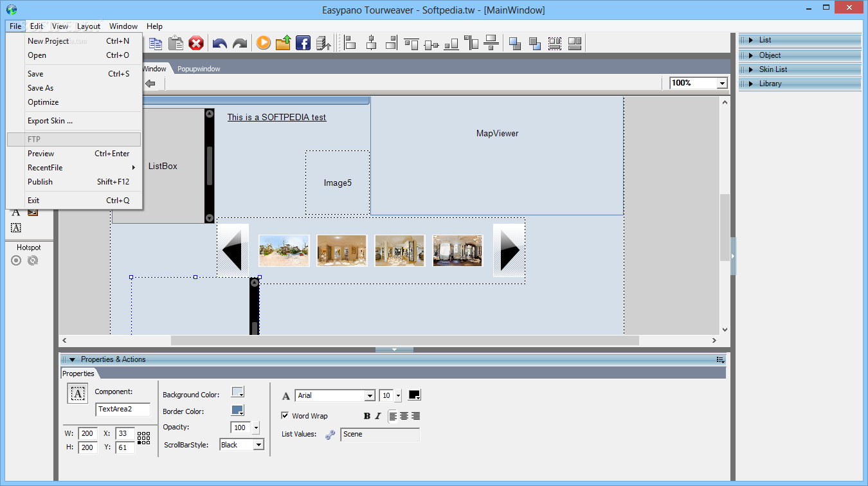Click the Copy toolbar icon
868x486 pixels.
click(156, 43)
